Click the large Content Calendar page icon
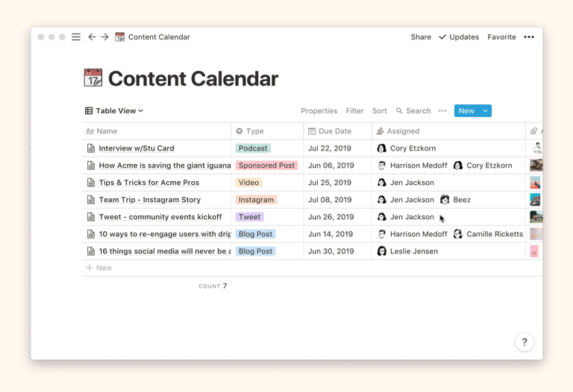This screenshot has width=573, height=392. [x=93, y=78]
